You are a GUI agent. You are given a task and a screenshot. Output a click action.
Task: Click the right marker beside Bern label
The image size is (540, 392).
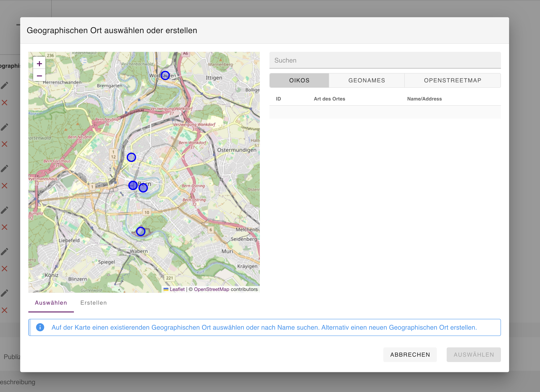click(x=143, y=188)
